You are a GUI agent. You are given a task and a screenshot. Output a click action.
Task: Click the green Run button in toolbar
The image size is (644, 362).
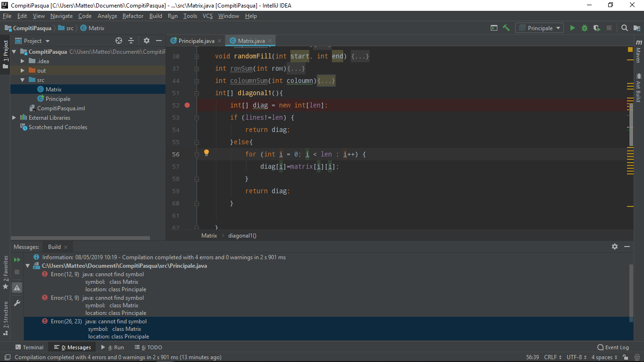click(x=572, y=28)
